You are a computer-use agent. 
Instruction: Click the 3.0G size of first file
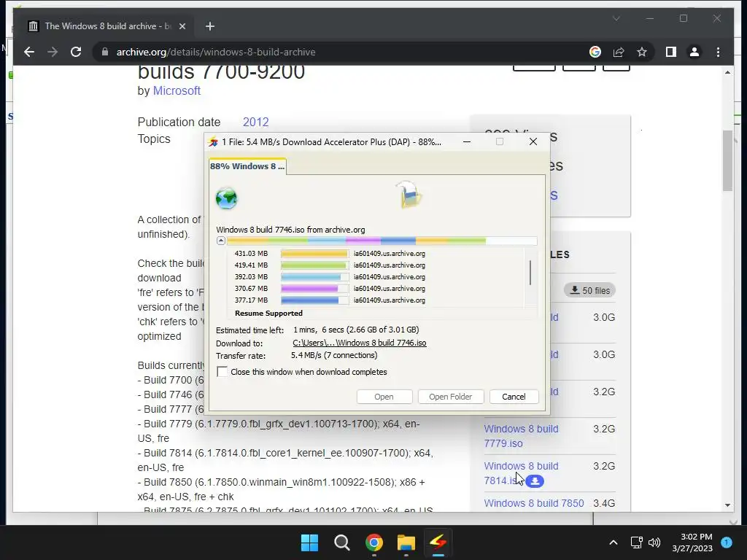coord(604,318)
